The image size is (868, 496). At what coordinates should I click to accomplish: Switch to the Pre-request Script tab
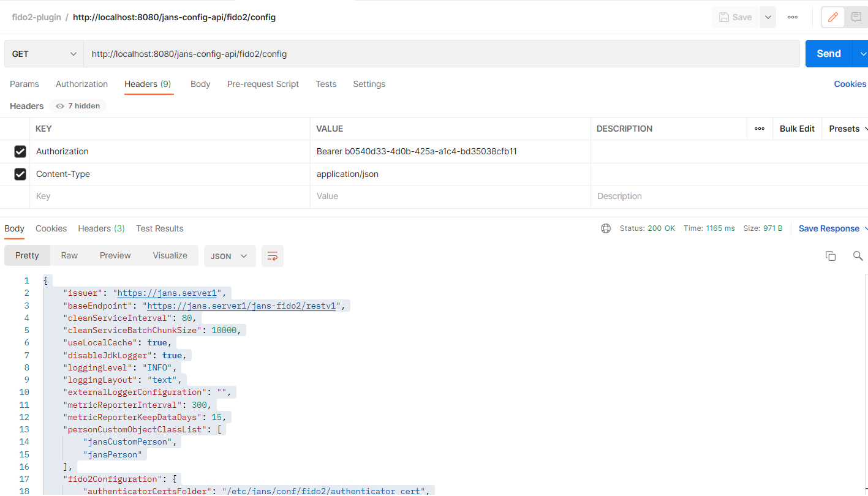click(x=263, y=84)
